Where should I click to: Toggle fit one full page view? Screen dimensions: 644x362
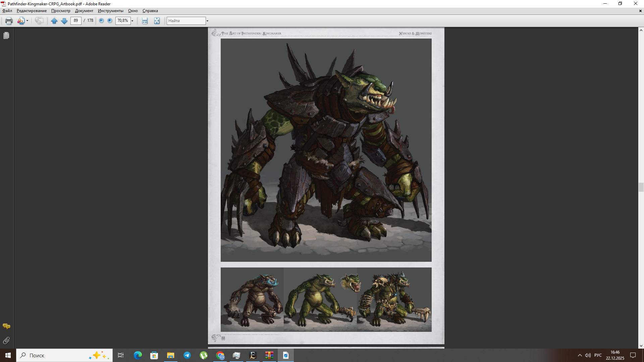coord(157,21)
